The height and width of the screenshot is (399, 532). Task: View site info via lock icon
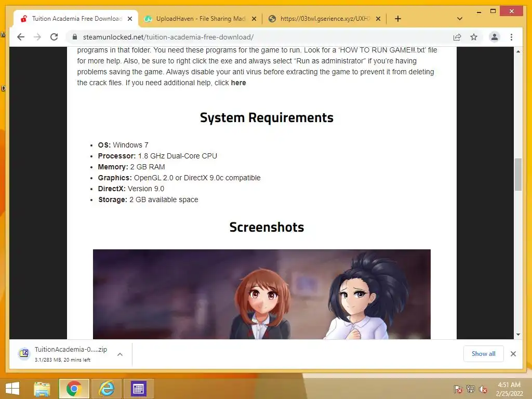point(75,37)
